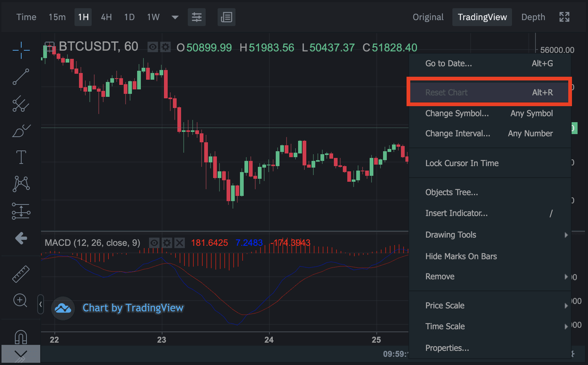
Task: Open BTCUSDT series settings gear icon
Action: click(165, 47)
